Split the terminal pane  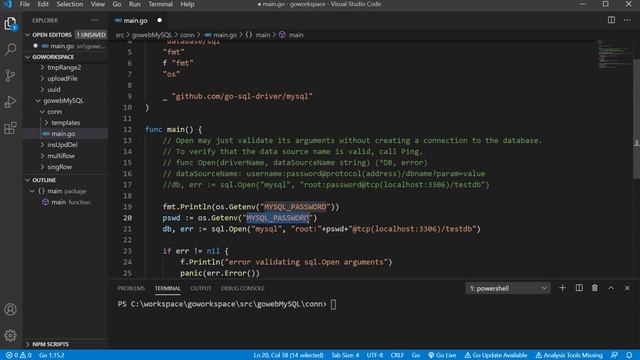click(579, 288)
